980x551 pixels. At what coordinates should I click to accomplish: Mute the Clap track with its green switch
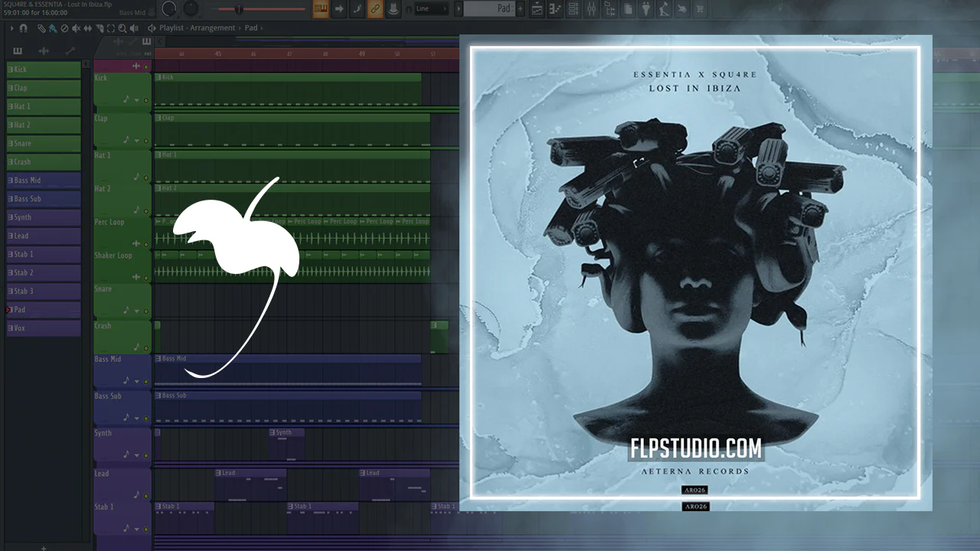click(146, 140)
